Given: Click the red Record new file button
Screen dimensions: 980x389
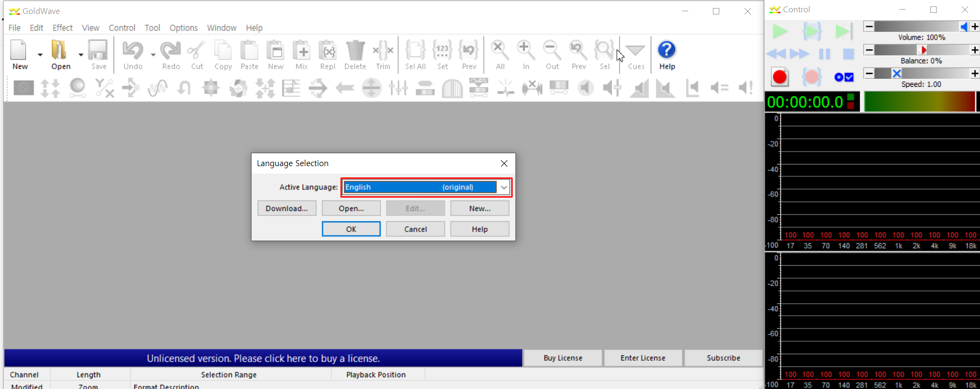Looking at the screenshot, I should point(780,77).
